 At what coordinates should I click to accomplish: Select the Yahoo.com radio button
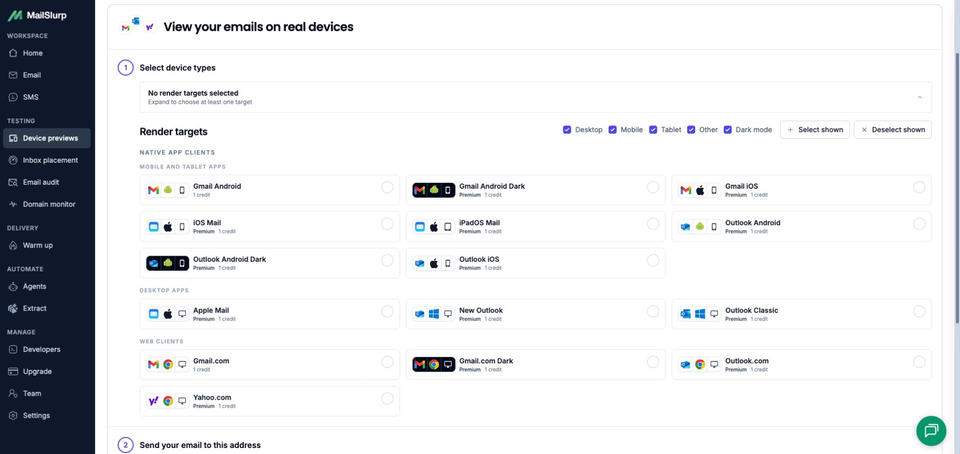point(387,399)
